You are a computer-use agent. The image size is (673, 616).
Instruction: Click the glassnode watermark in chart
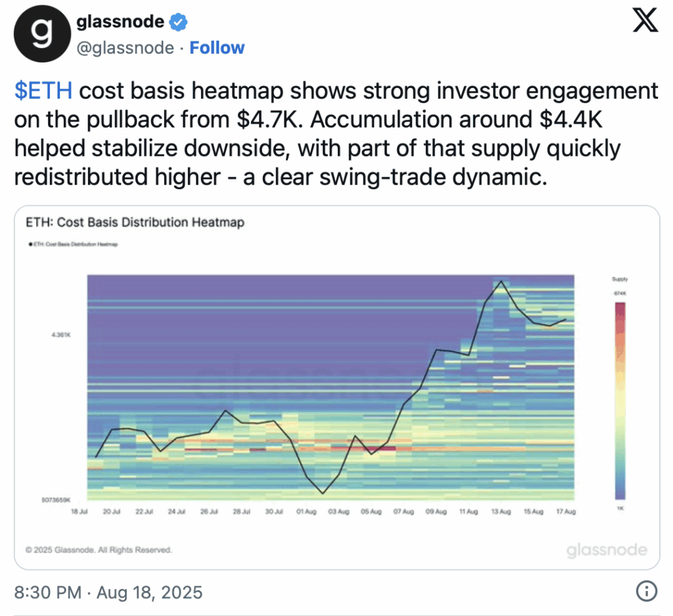(x=607, y=550)
